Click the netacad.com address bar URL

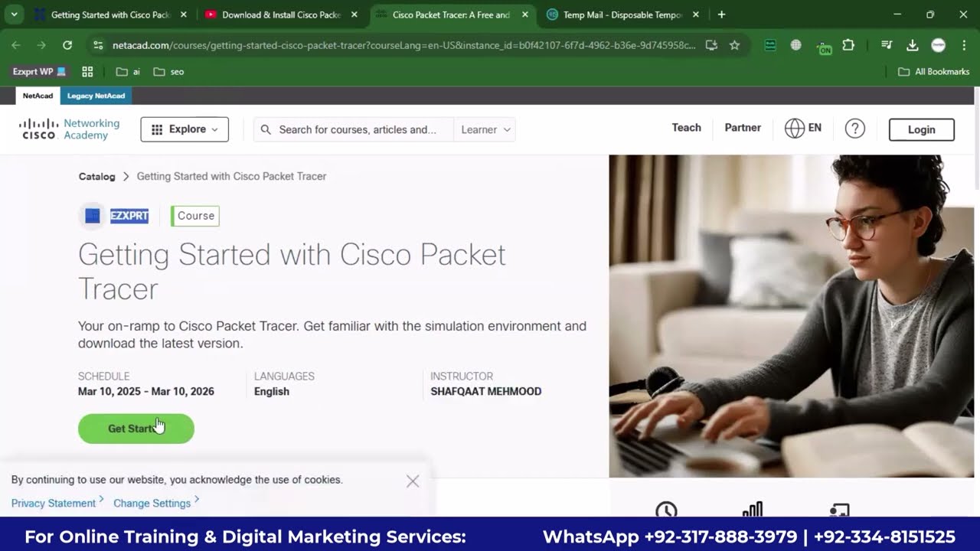point(404,45)
